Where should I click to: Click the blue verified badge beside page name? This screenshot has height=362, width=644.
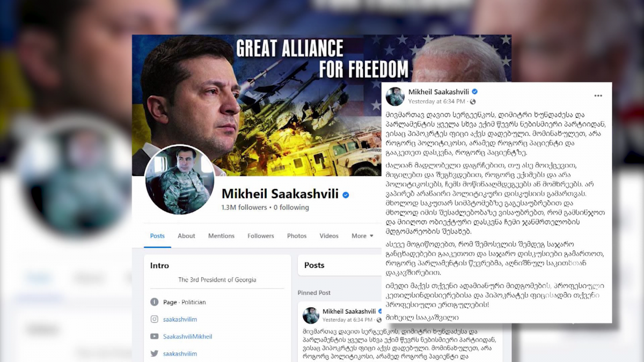[x=346, y=195]
